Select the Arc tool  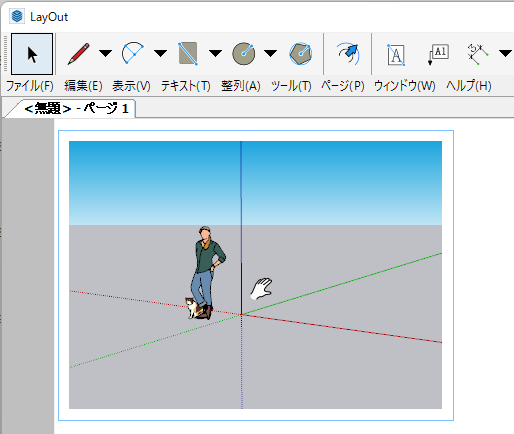pos(133,53)
